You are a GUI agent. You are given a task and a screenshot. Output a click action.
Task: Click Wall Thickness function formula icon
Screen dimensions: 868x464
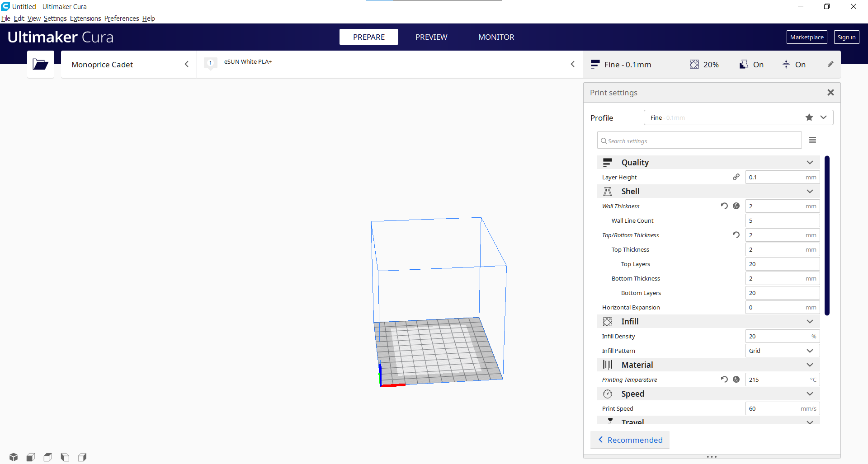tap(736, 206)
